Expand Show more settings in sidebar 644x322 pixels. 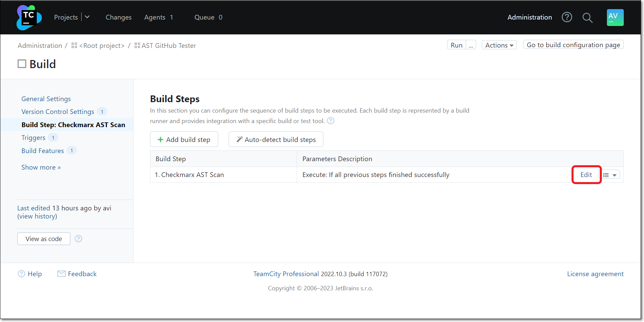pyautogui.click(x=41, y=167)
